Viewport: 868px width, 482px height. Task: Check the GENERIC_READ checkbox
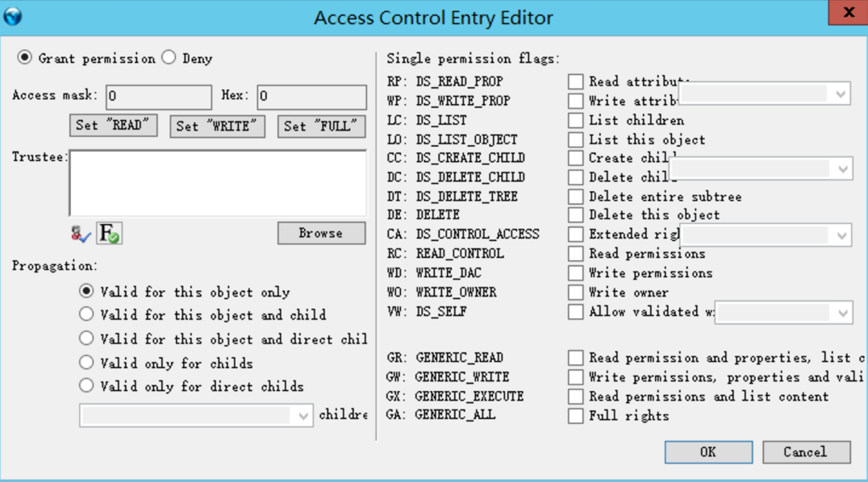click(576, 358)
